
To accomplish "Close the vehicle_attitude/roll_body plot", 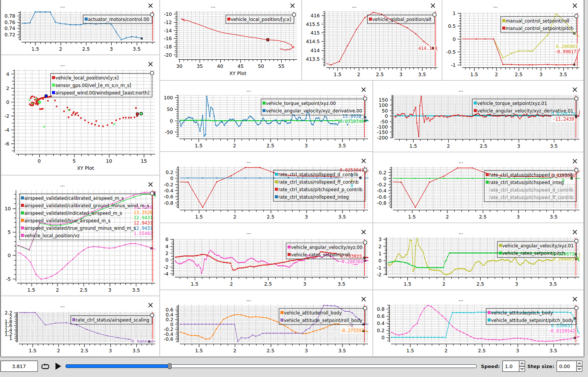I will click(x=363, y=299).
